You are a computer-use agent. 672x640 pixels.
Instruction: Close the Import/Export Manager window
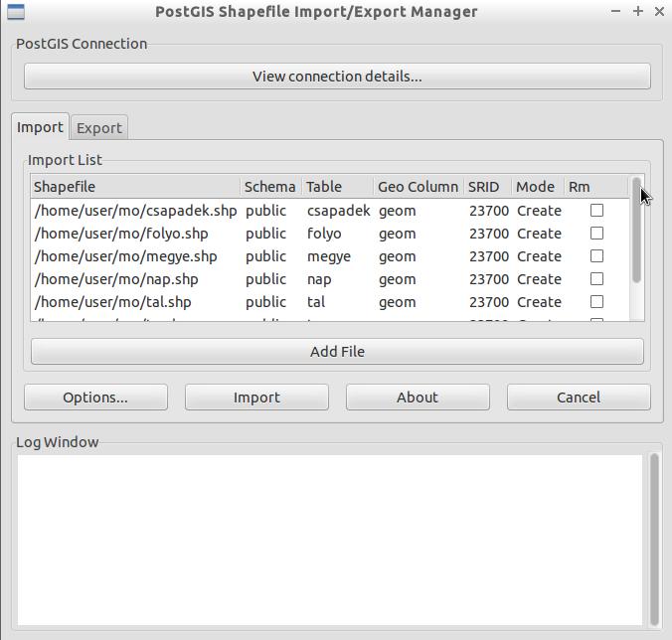(x=659, y=12)
